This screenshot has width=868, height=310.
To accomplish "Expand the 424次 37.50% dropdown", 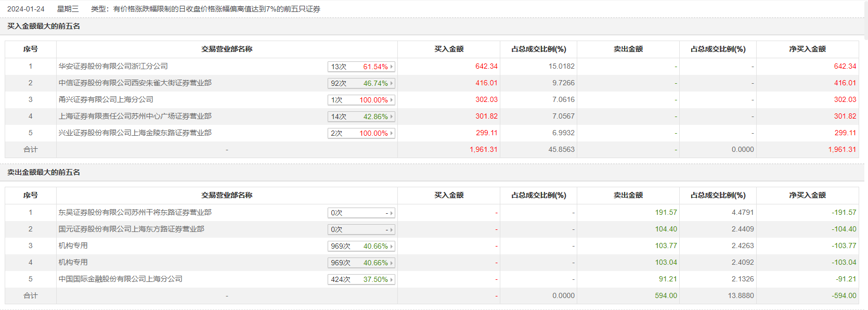I will click(361, 279).
